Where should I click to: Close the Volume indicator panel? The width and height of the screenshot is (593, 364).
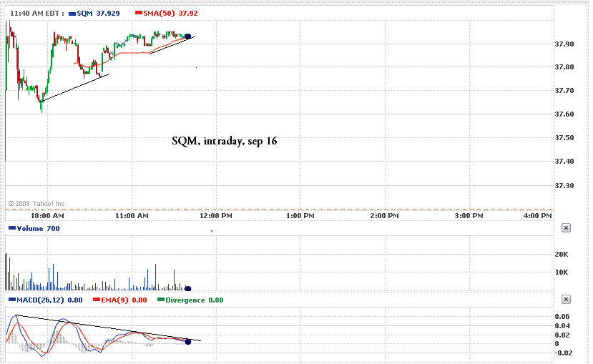566,228
